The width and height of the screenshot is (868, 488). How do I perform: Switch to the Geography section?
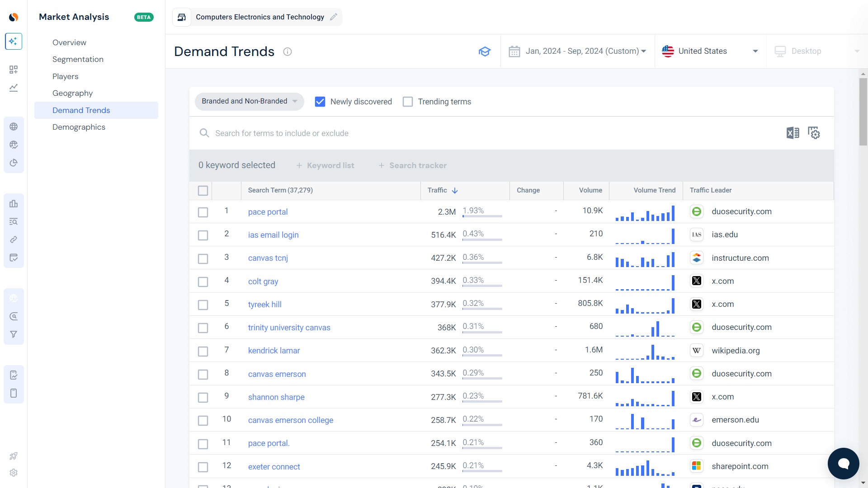72,93
